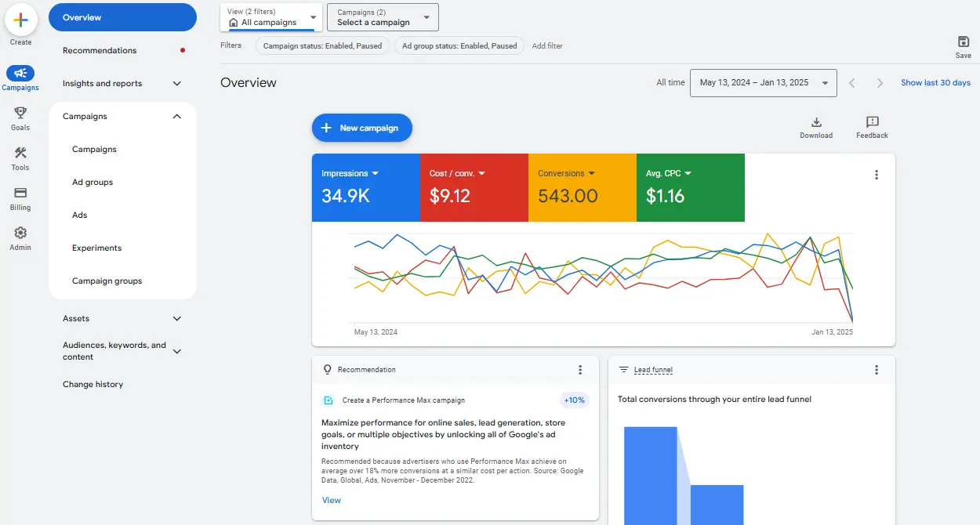Screen dimensions: 980x525
Task: Click Ad group status Enabled, Paused chip
Action: point(459,45)
